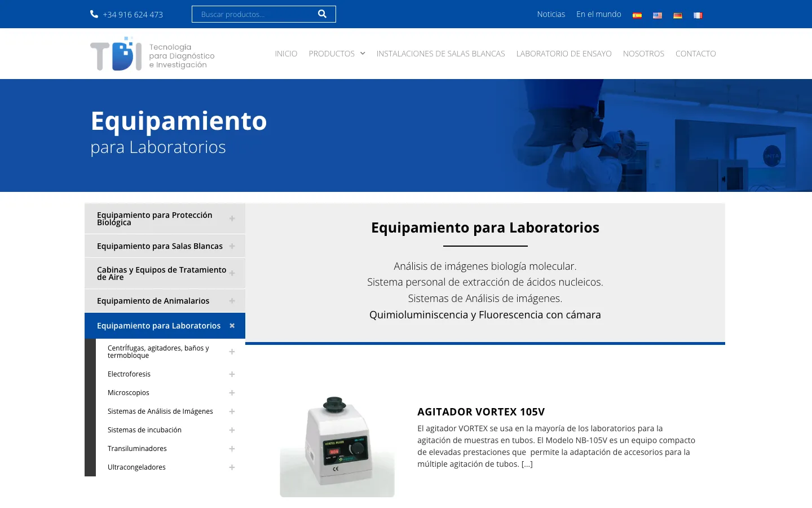Open the En el mundo link
The height and width of the screenshot is (508, 812).
click(599, 14)
